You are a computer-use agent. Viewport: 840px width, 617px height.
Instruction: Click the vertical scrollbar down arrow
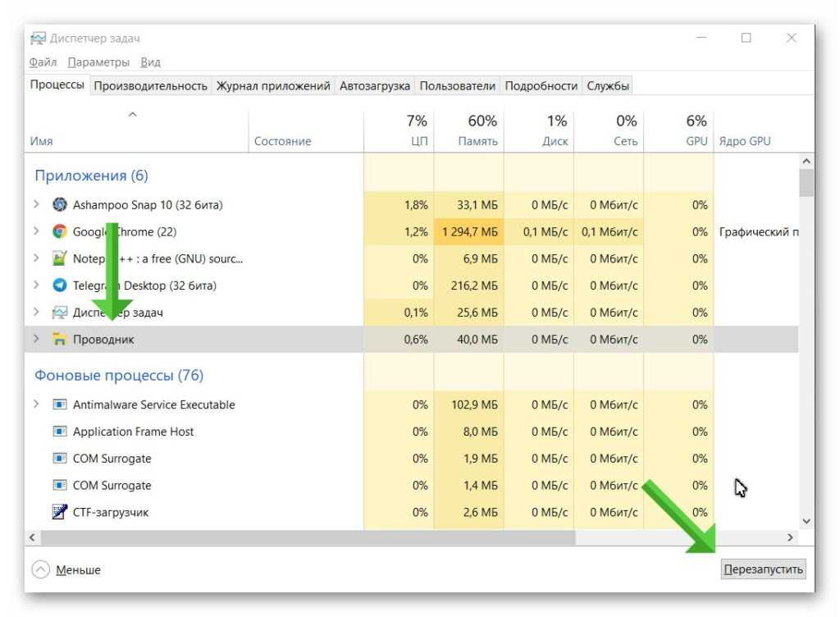tap(806, 521)
